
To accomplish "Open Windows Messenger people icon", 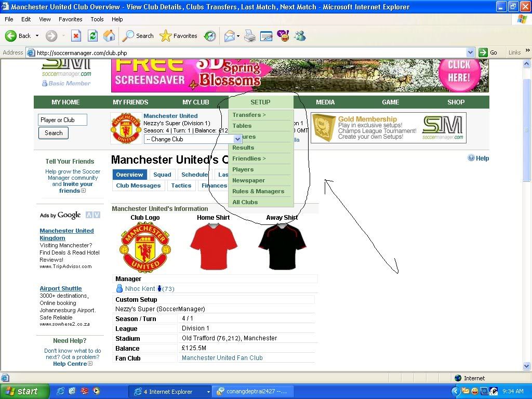I will point(300,36).
